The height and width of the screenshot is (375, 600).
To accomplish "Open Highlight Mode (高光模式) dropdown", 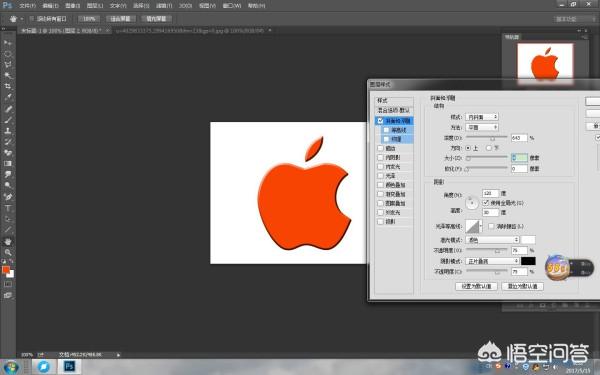I will pyautogui.click(x=492, y=240).
